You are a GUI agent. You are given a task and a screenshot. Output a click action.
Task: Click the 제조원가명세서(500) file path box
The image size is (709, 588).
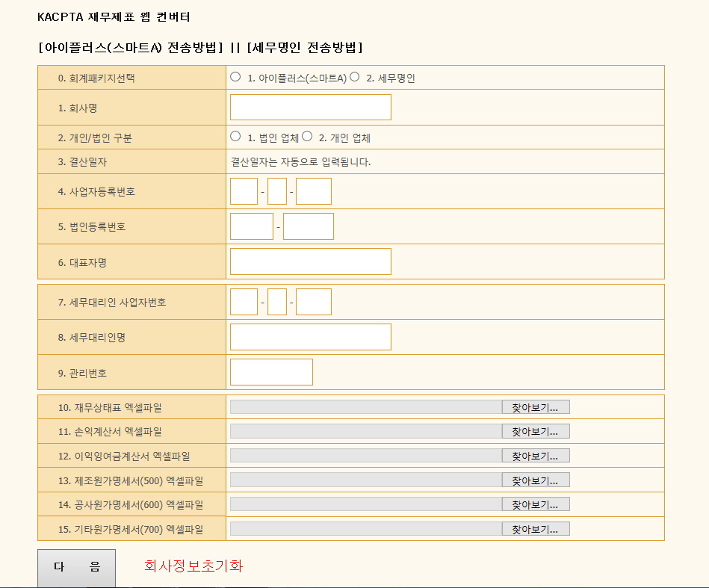tap(366, 480)
